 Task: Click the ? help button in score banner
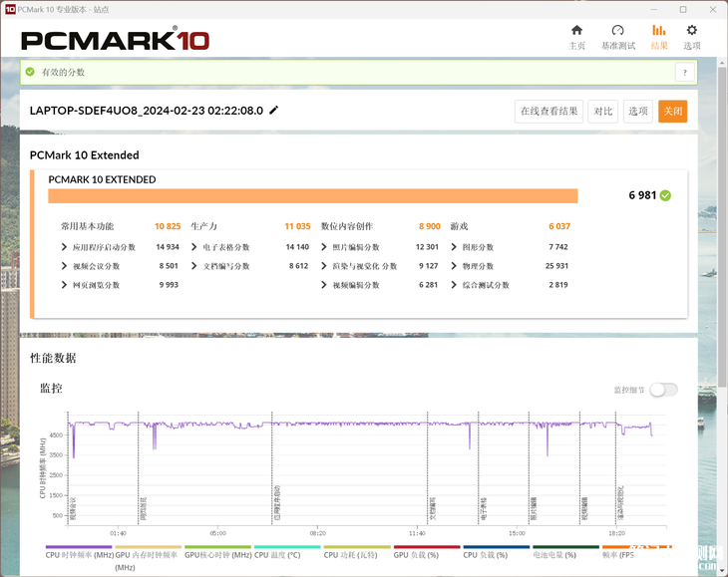685,73
